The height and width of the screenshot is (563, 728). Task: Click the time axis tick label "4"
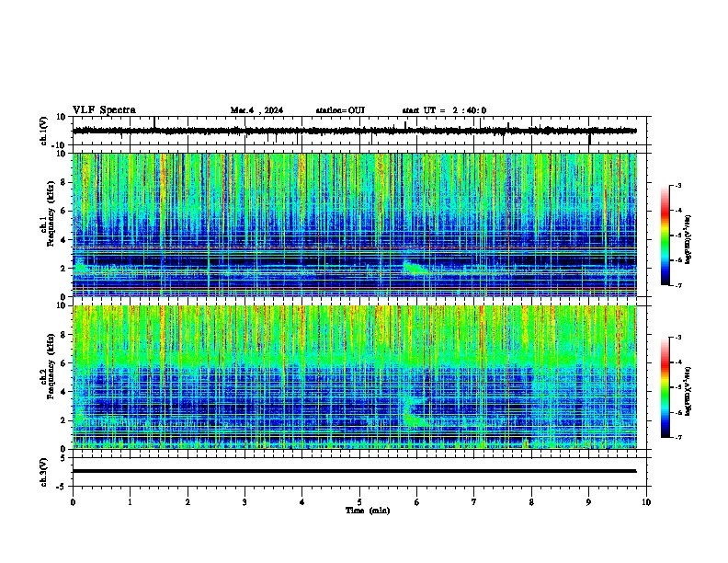pos(302,502)
